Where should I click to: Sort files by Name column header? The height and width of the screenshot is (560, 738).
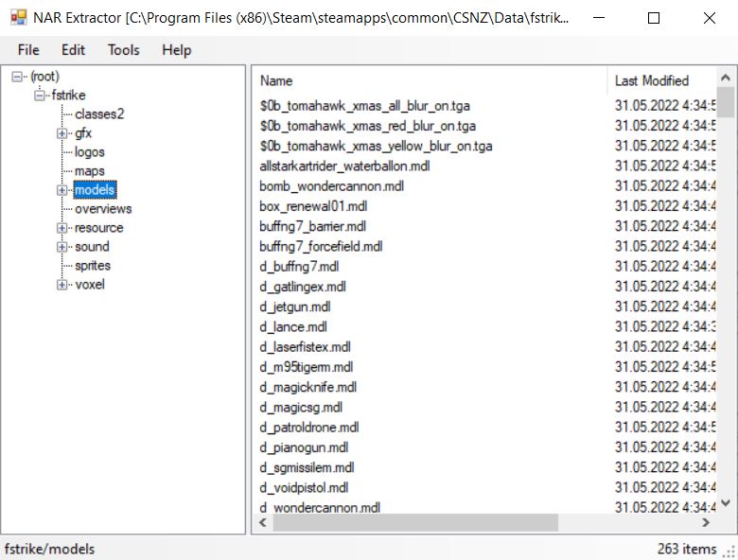tap(276, 81)
